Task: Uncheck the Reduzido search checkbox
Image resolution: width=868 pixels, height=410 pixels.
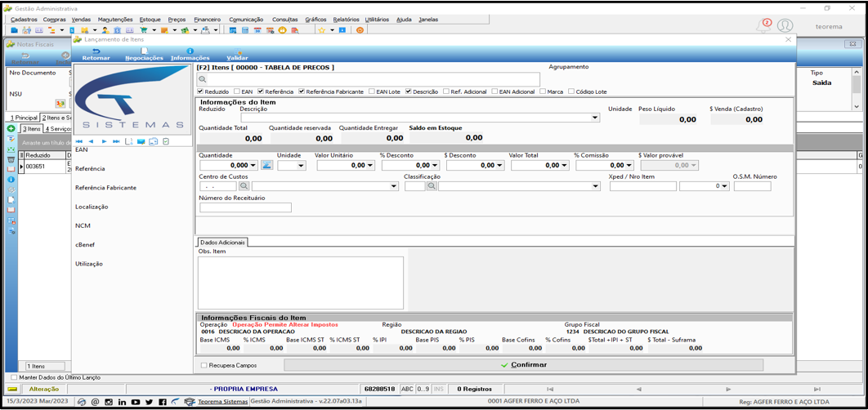Action: 200,91
